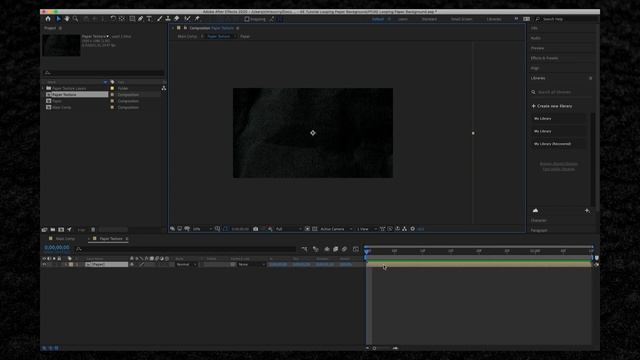The height and width of the screenshot is (360, 640).
Task: Switch to the Default workspace
Action: tap(378, 19)
